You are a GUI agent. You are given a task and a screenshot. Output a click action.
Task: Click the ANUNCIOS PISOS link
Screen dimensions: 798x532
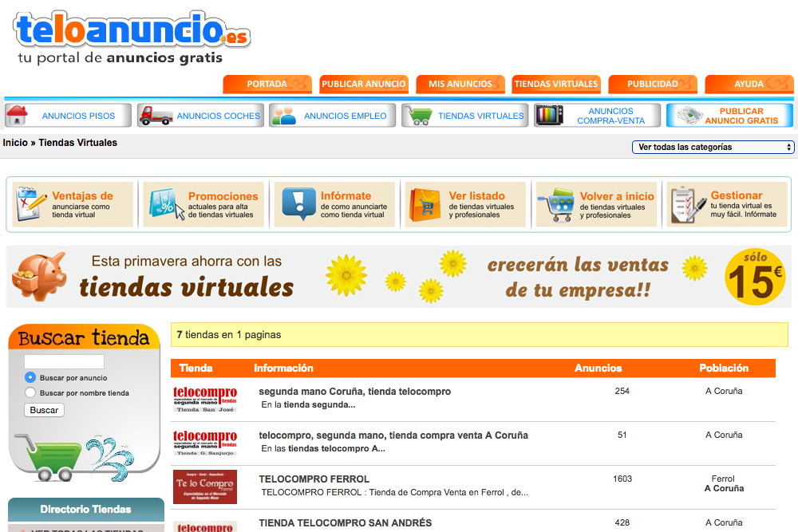pos(78,116)
